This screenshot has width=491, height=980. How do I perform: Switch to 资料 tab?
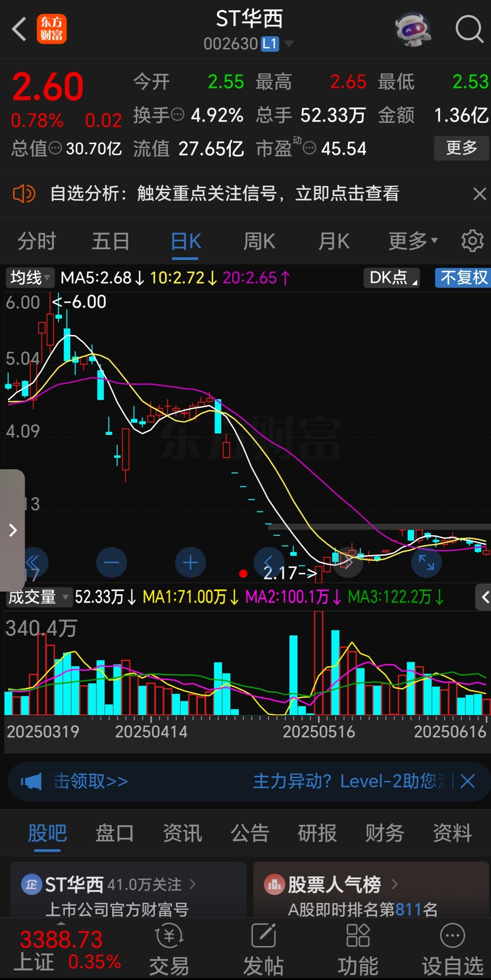pos(452,833)
